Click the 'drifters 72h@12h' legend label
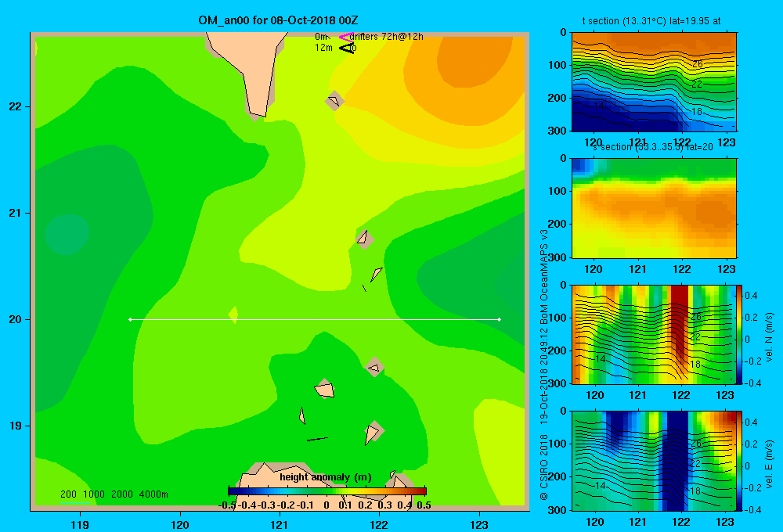The height and width of the screenshot is (532, 783). pos(386,37)
